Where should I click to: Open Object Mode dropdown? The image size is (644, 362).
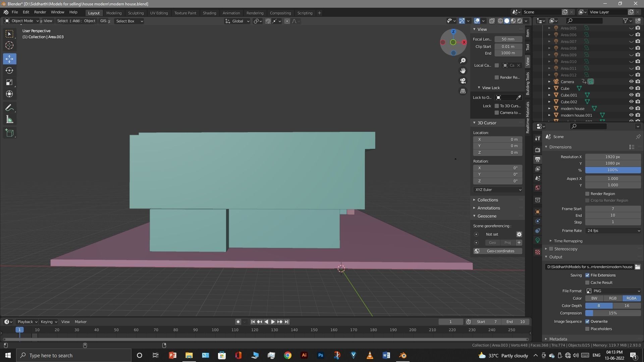pyautogui.click(x=22, y=21)
